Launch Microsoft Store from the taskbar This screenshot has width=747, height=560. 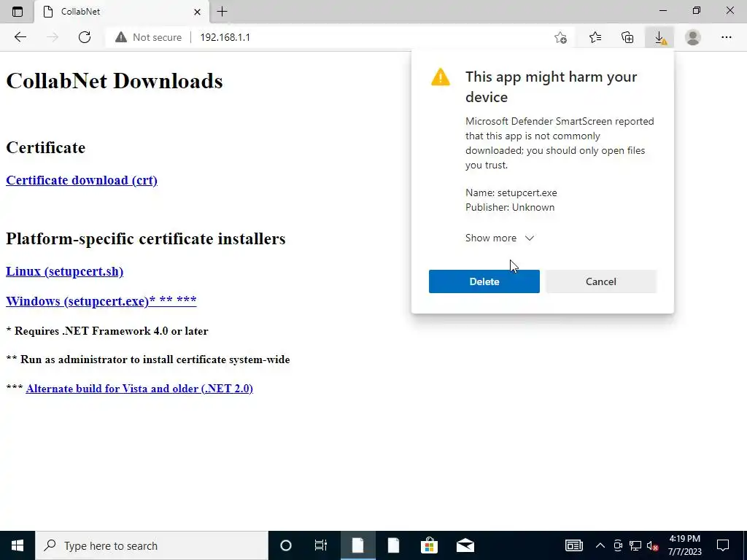(x=429, y=545)
